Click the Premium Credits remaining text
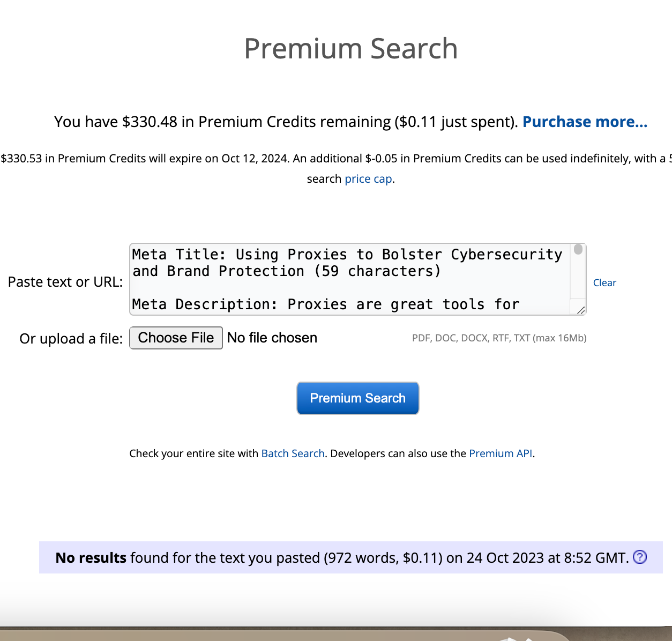672x641 pixels. (x=285, y=122)
